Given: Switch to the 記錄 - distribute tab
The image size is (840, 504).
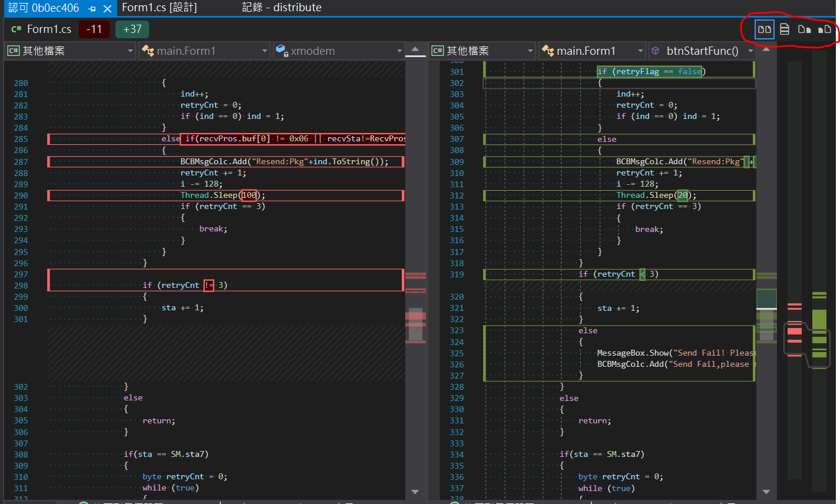Looking at the screenshot, I should [x=282, y=8].
